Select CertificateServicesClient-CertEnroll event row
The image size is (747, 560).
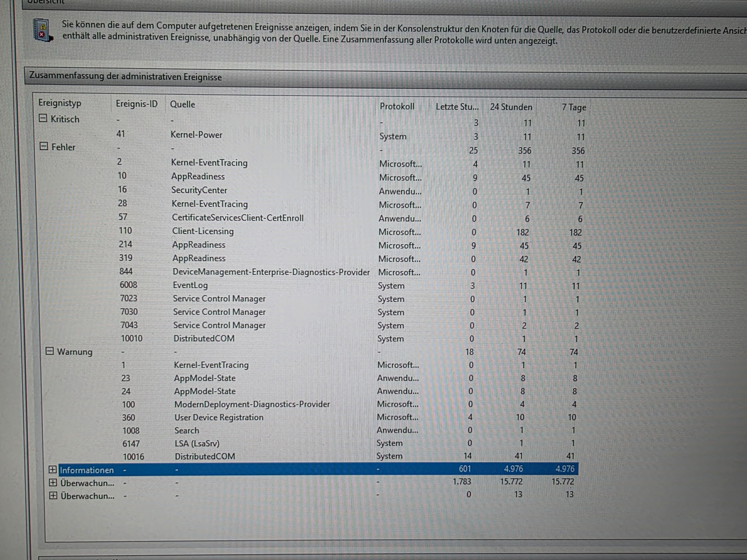pos(237,218)
